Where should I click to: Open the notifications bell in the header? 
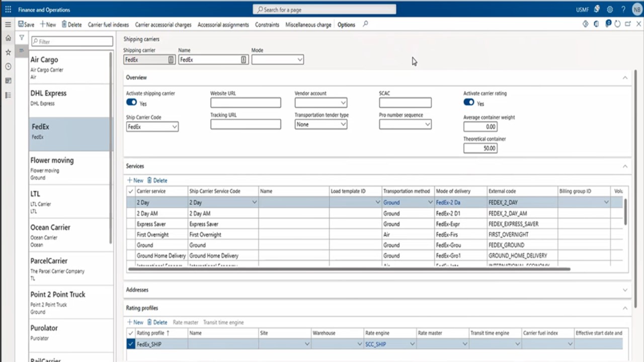coord(597,10)
